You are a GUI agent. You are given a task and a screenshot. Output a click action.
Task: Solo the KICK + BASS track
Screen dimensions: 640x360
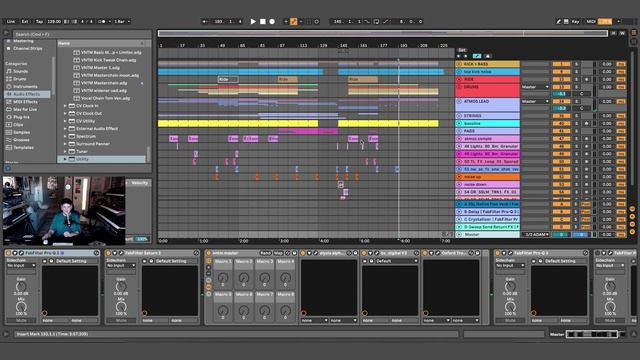click(577, 64)
